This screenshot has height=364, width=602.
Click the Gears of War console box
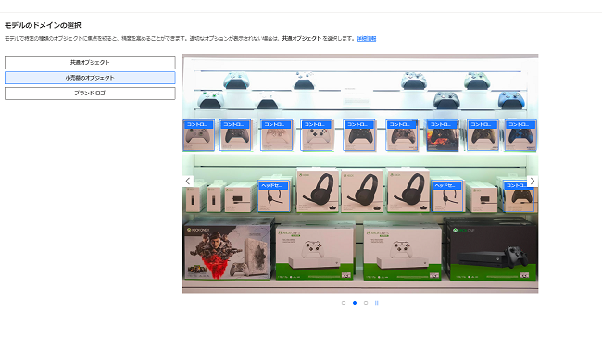tap(228, 249)
